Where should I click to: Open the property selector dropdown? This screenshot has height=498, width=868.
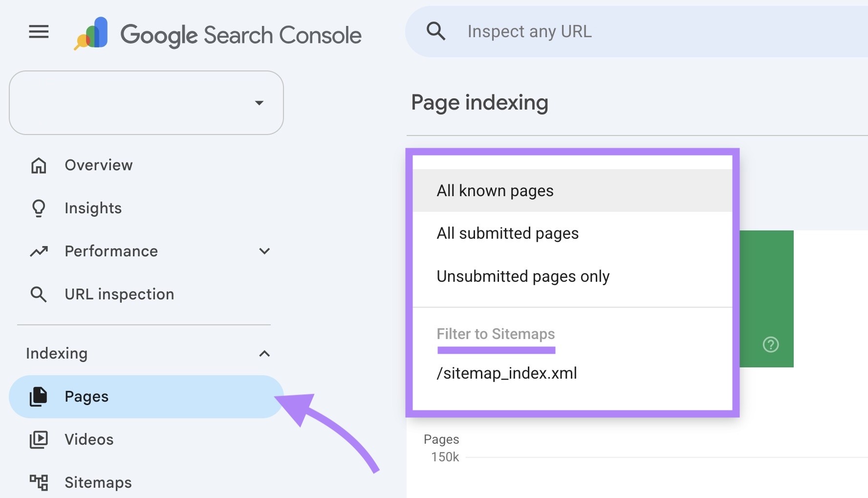pyautogui.click(x=146, y=103)
